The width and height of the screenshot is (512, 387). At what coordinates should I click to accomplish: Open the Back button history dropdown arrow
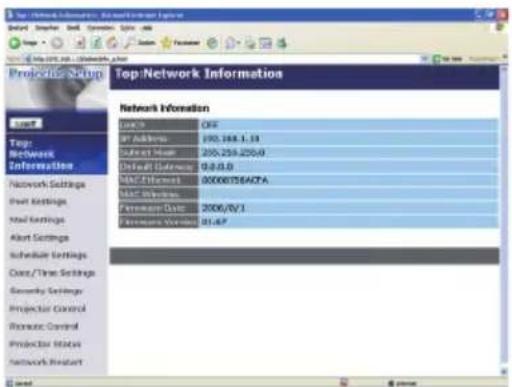[44, 43]
